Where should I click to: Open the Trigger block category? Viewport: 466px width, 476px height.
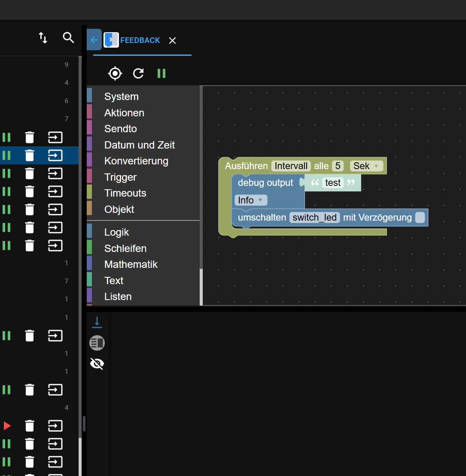point(120,177)
